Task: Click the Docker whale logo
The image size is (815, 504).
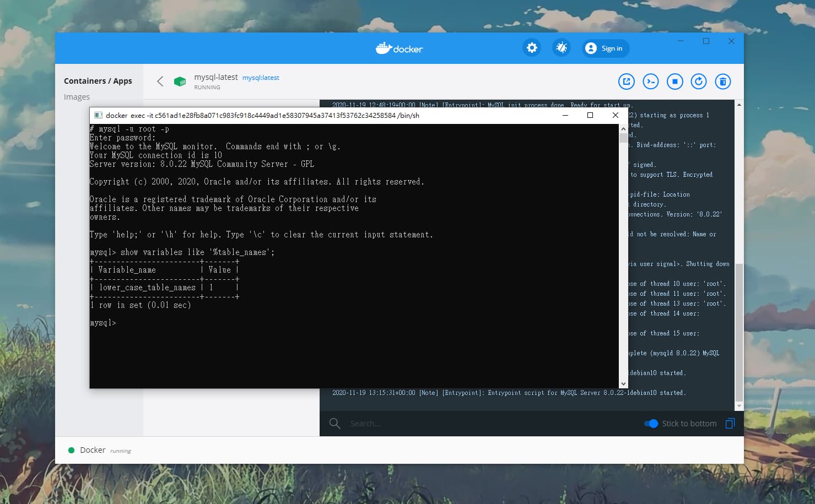Action: pos(399,48)
